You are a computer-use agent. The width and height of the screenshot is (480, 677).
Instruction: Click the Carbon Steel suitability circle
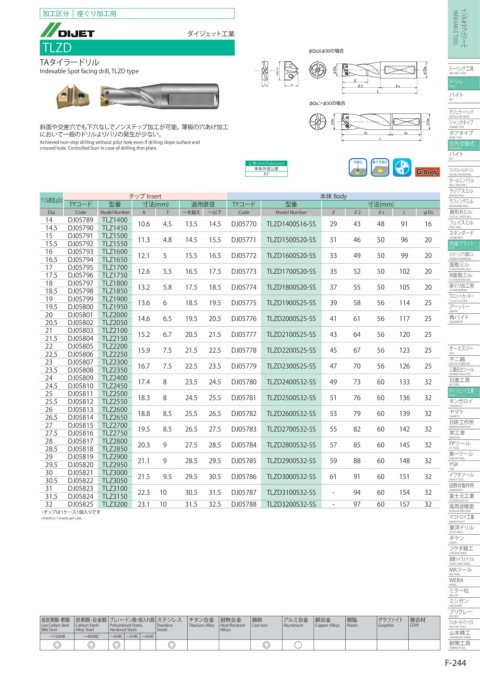click(91, 645)
